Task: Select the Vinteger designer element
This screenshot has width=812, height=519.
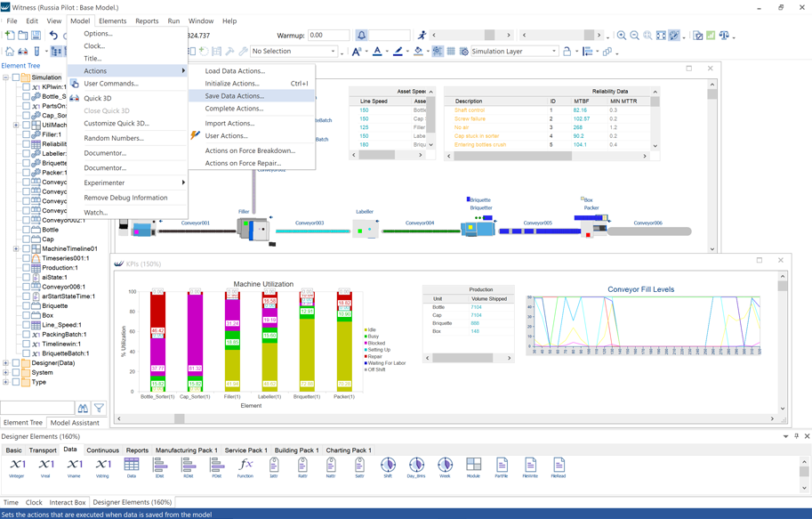Action: coord(17,467)
